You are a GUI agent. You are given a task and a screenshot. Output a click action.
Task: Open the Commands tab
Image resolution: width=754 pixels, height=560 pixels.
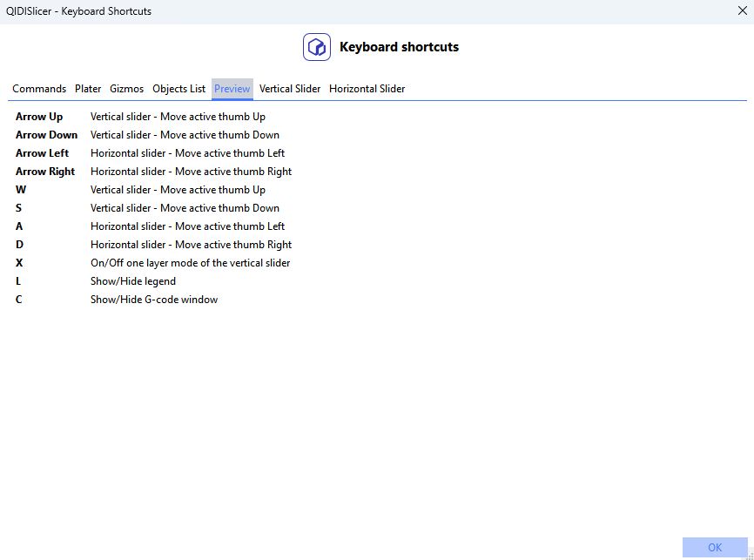point(39,89)
